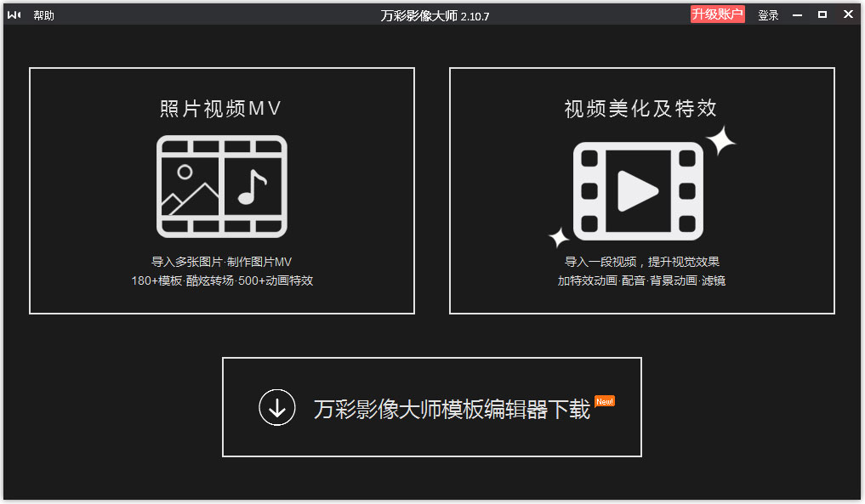Click the photo and music filmstrip icon
865x504 pixels.
coord(222,186)
